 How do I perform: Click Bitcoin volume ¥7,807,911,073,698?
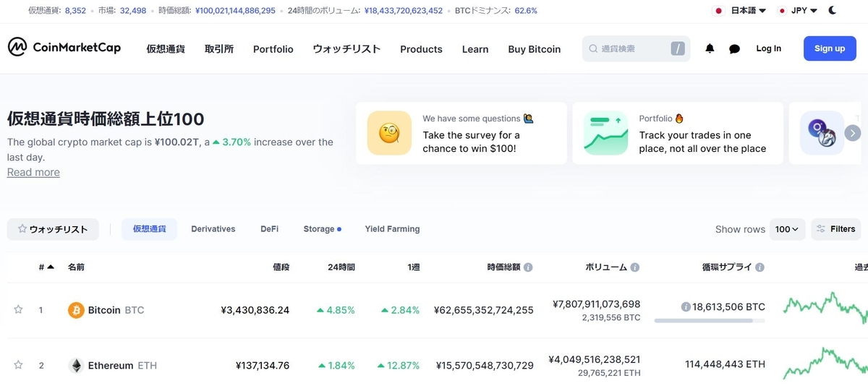pyautogui.click(x=597, y=304)
